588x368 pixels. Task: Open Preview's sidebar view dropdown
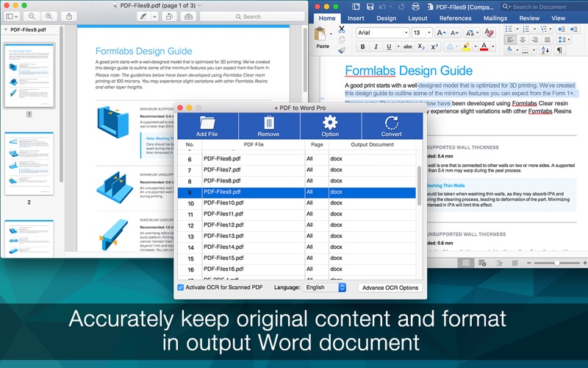pyautogui.click(x=12, y=16)
